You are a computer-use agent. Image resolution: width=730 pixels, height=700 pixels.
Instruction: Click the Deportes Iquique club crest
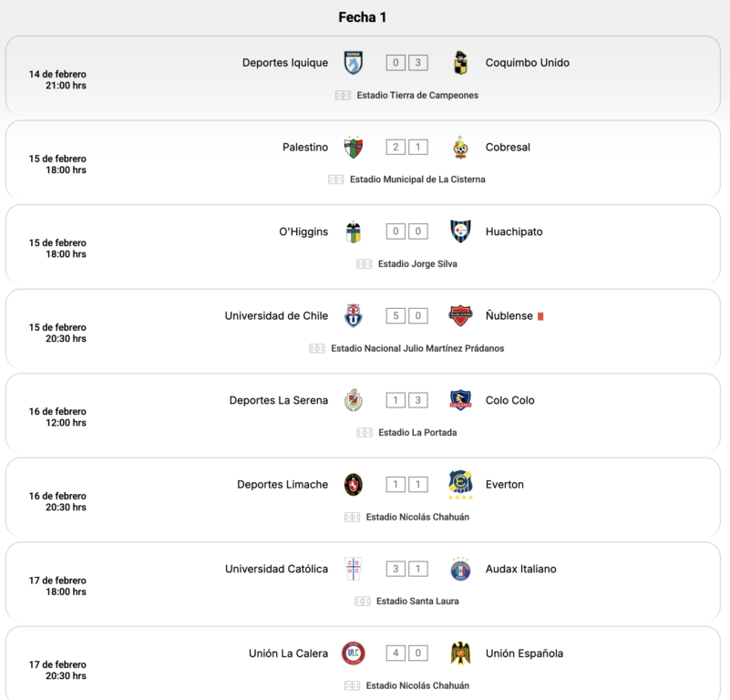(x=354, y=62)
